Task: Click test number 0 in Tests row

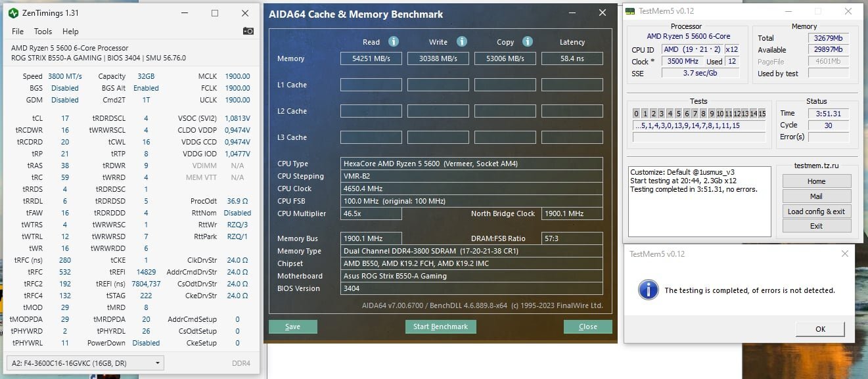Action: pos(637,114)
